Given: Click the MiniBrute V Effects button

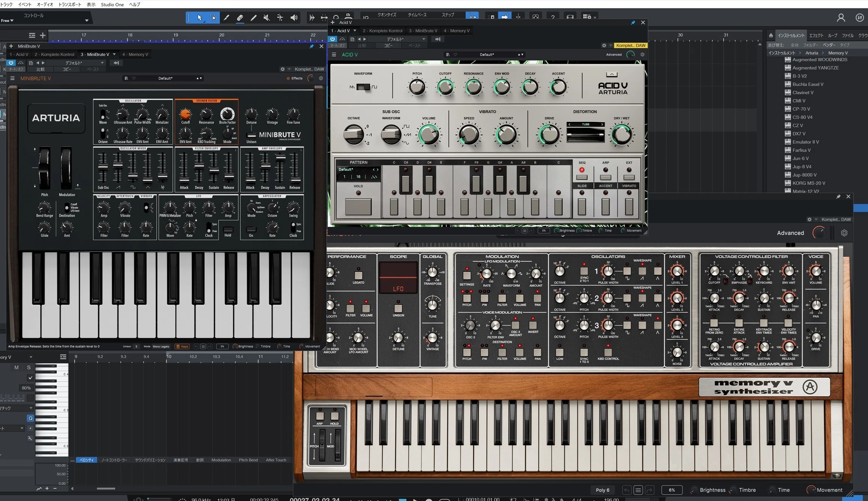Looking at the screenshot, I should click(295, 78).
